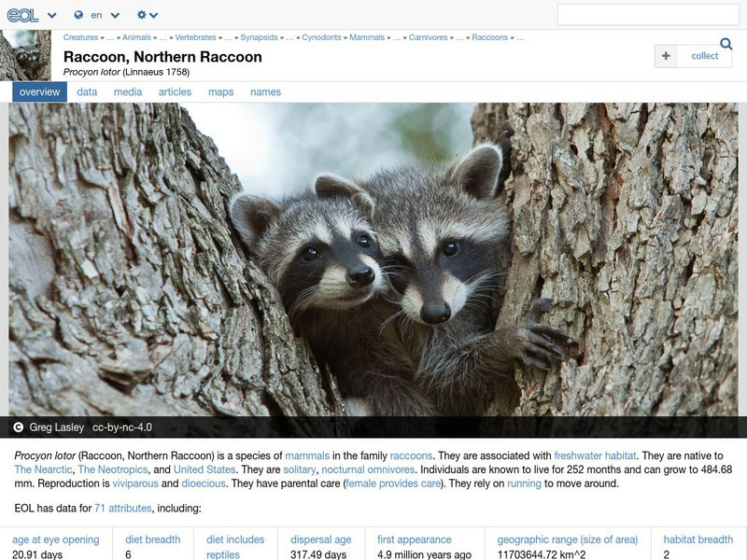Viewport: 747px width, 560px height.
Task: Click the search magnifier icon
Action: pyautogui.click(x=726, y=44)
